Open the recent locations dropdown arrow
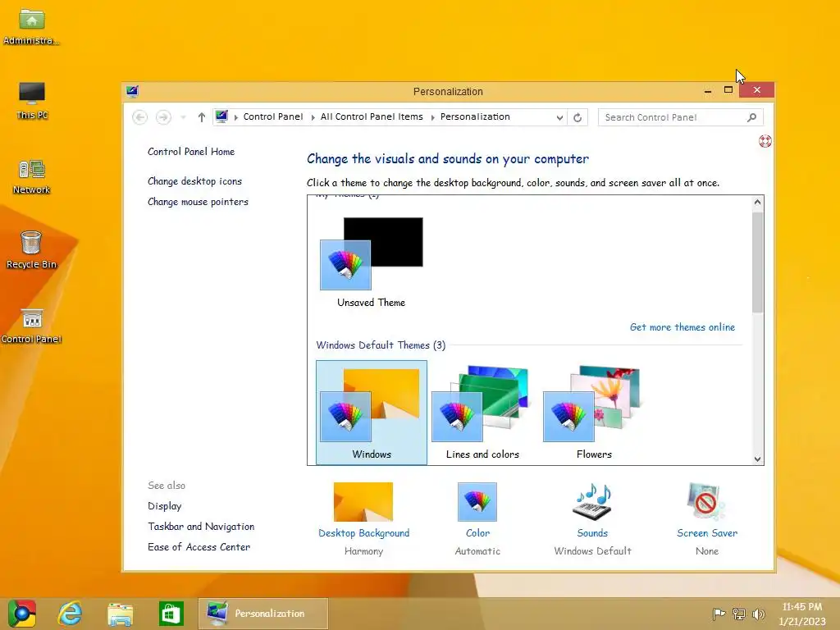This screenshot has height=630, width=840. 183,117
